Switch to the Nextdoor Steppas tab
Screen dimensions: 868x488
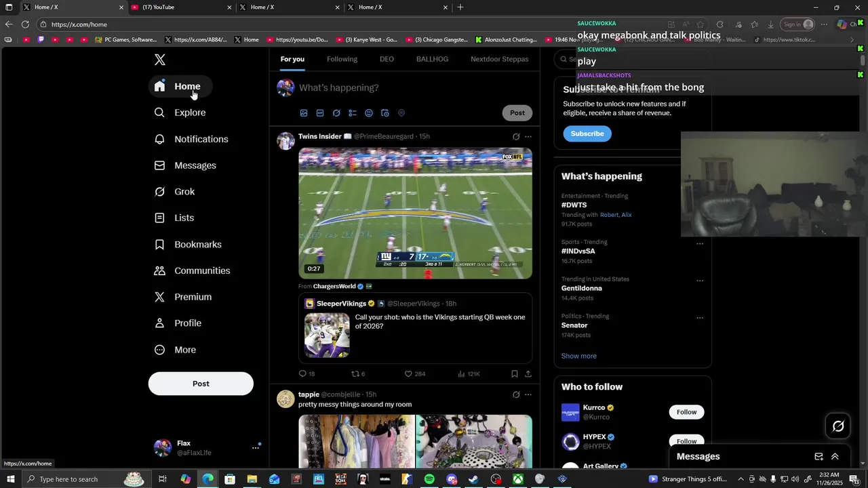(x=499, y=59)
